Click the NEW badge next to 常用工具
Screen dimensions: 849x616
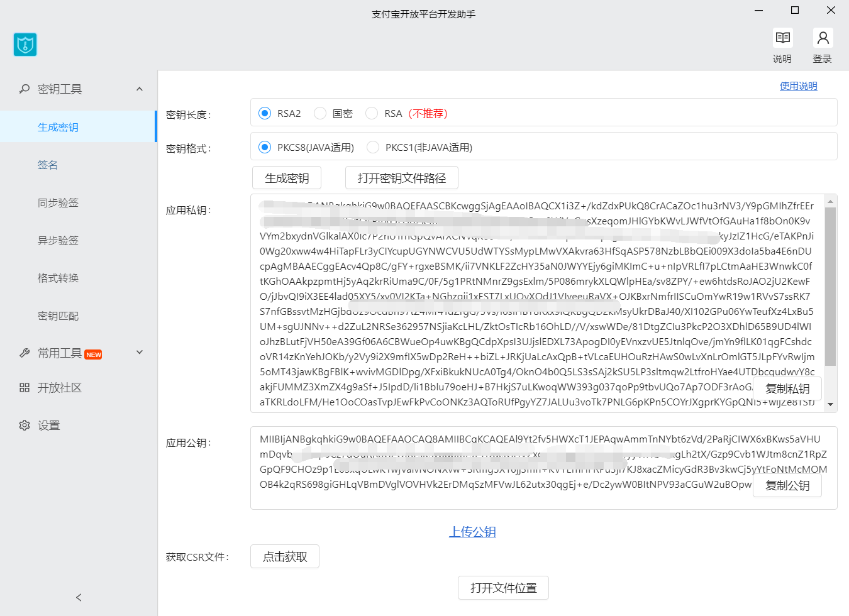click(93, 355)
